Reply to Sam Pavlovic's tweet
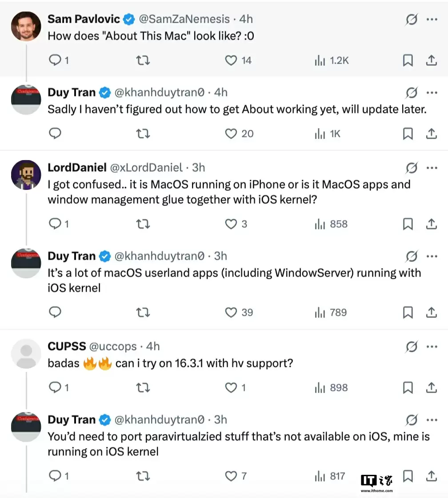 [x=55, y=60]
